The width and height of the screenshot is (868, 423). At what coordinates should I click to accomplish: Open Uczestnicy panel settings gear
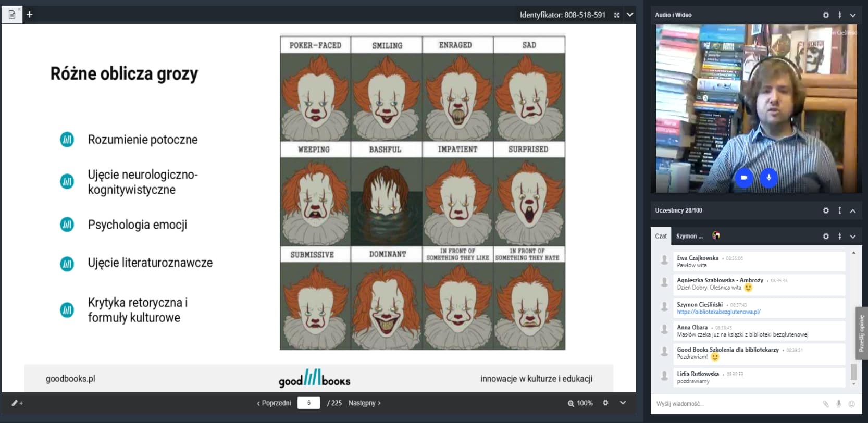click(x=826, y=210)
